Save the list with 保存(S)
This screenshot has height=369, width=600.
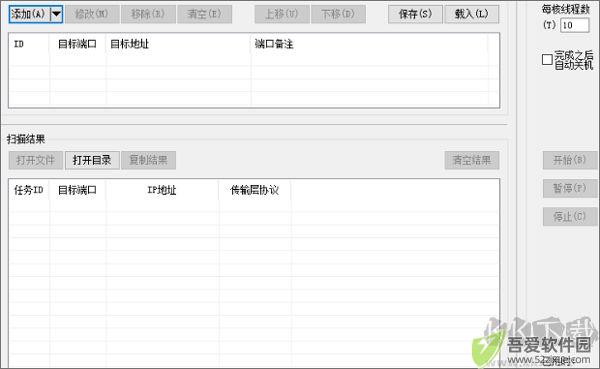point(415,15)
